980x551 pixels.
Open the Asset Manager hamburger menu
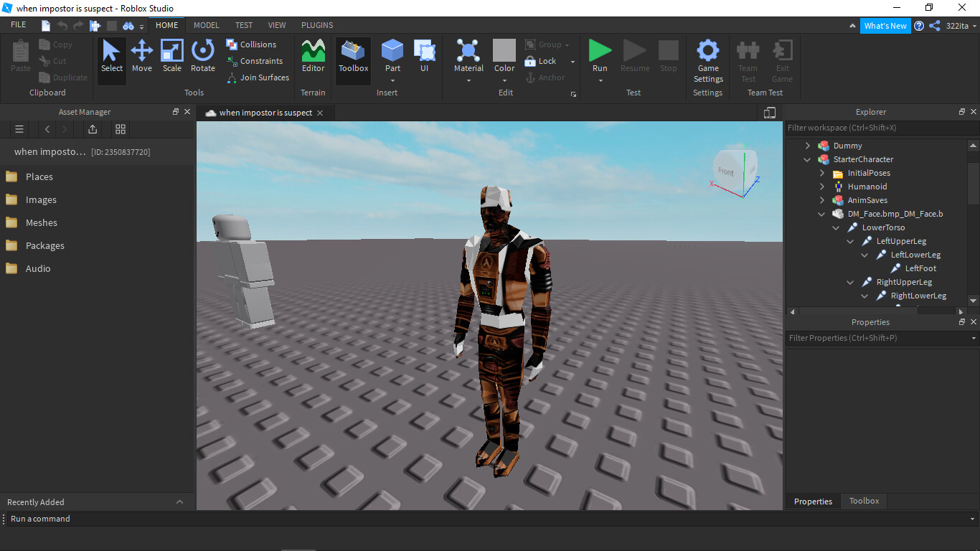coord(19,129)
